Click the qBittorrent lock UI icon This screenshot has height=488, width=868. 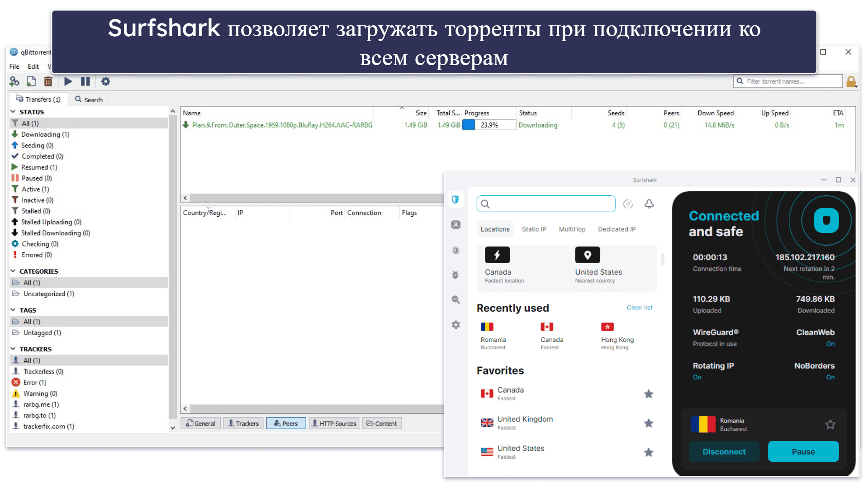pos(851,81)
